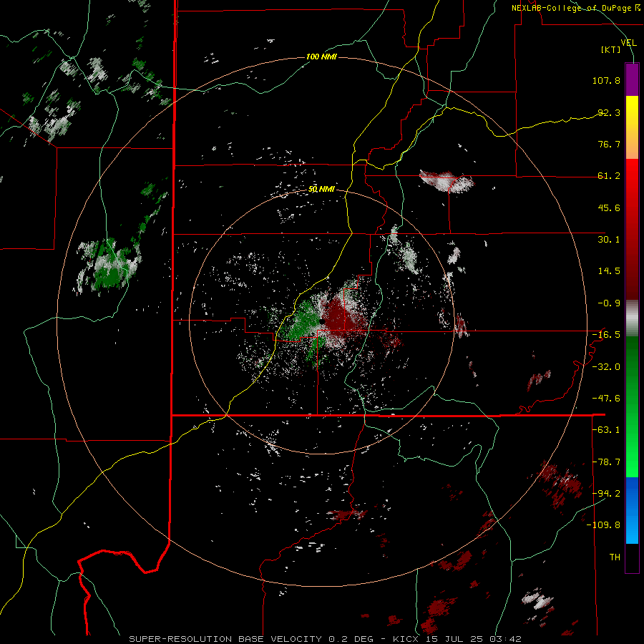Image resolution: width=644 pixels, height=644 pixels.
Task: Click the -94.2 velocity scale value
Action: [x=606, y=493]
